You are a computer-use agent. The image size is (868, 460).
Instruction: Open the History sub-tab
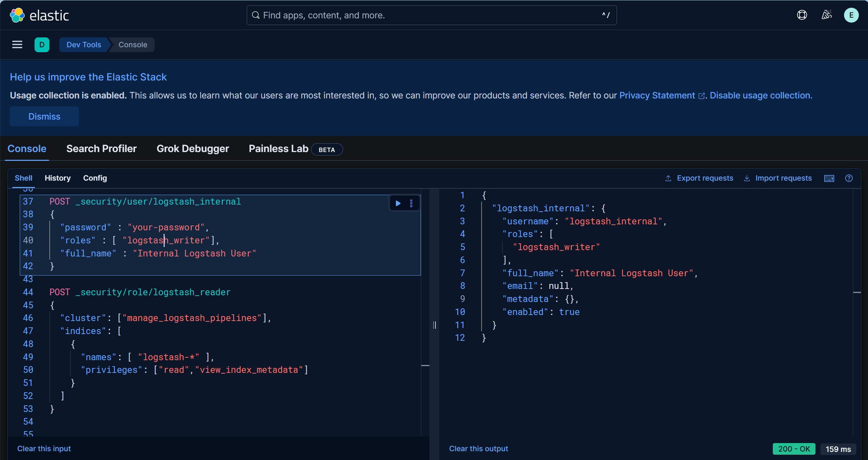[x=58, y=178]
